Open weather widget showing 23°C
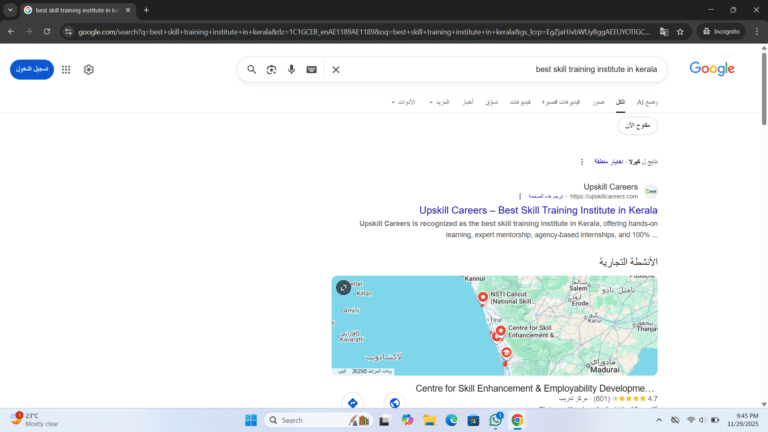This screenshot has width=768, height=432. click(x=34, y=420)
